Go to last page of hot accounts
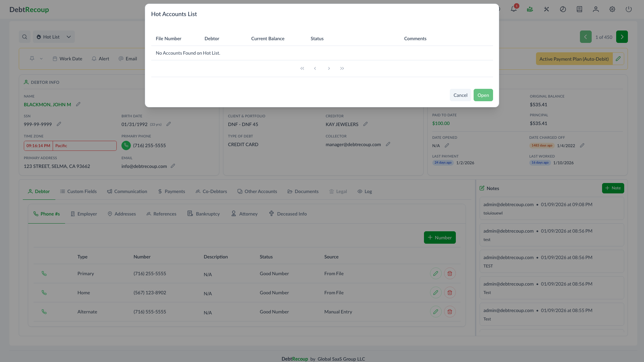 [342, 68]
